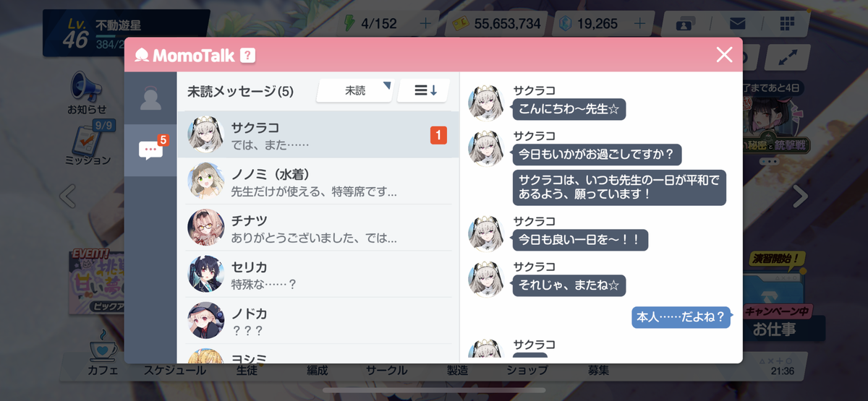The image size is (868, 401).
Task: Open the ミッション clipboard icon
Action: [88, 142]
